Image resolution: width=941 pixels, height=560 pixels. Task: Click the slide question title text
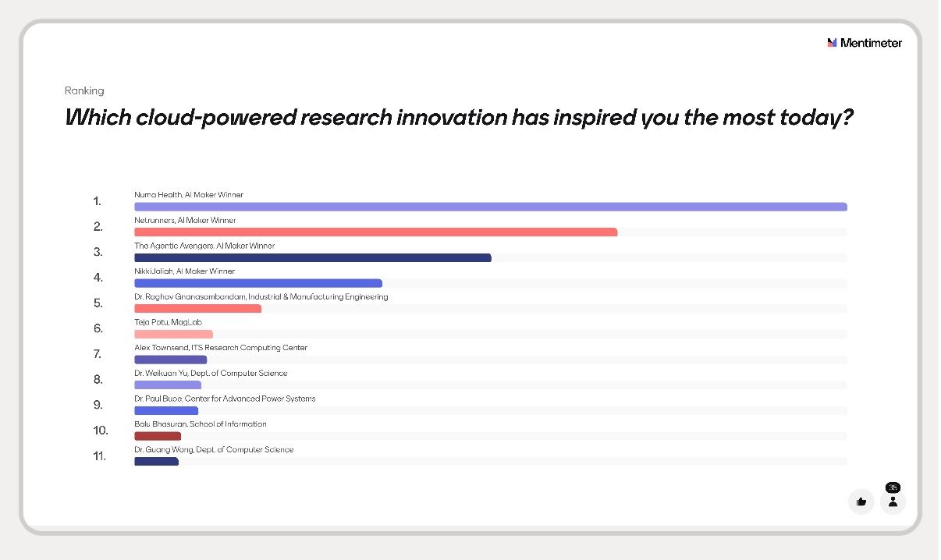(x=458, y=118)
